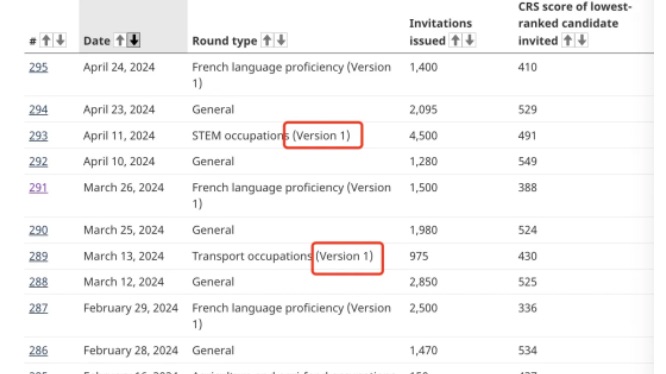This screenshot has height=374, width=666.
Task: Open visited round 291 link
Action: coord(38,188)
